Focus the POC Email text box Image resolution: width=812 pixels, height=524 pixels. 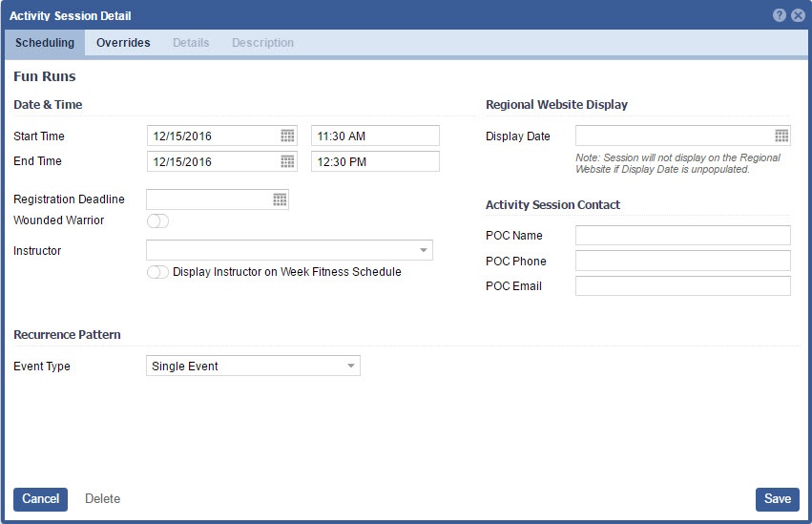point(682,286)
